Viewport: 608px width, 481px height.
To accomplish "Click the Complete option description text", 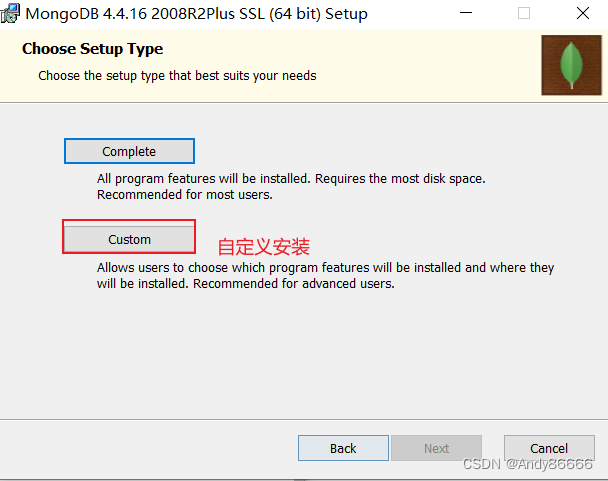I will [x=291, y=187].
